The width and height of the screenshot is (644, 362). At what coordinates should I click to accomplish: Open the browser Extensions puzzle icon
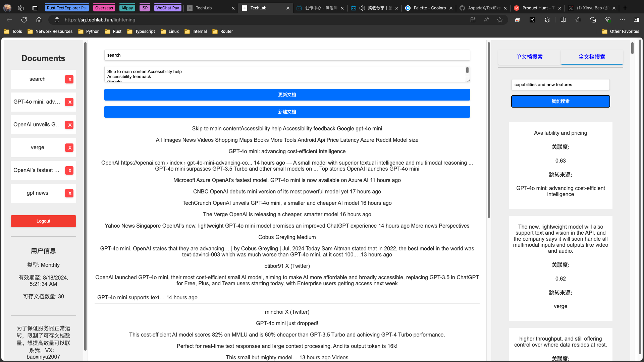pos(547,20)
